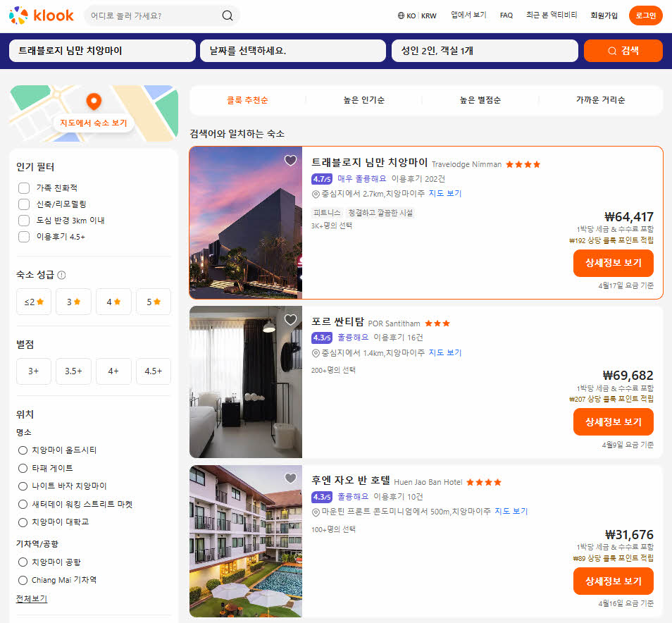The image size is (672, 623).
Task: Click location pin icon on the Travelodge Nimman card
Action: [316, 194]
